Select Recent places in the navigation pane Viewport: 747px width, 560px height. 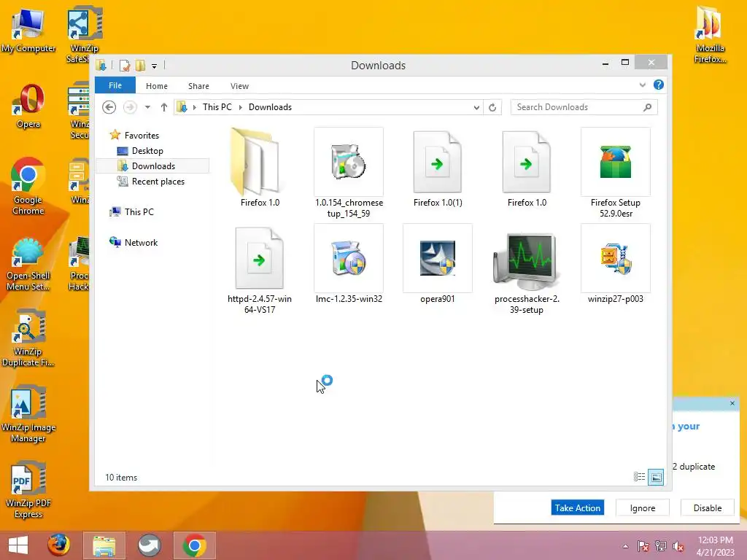tap(158, 181)
